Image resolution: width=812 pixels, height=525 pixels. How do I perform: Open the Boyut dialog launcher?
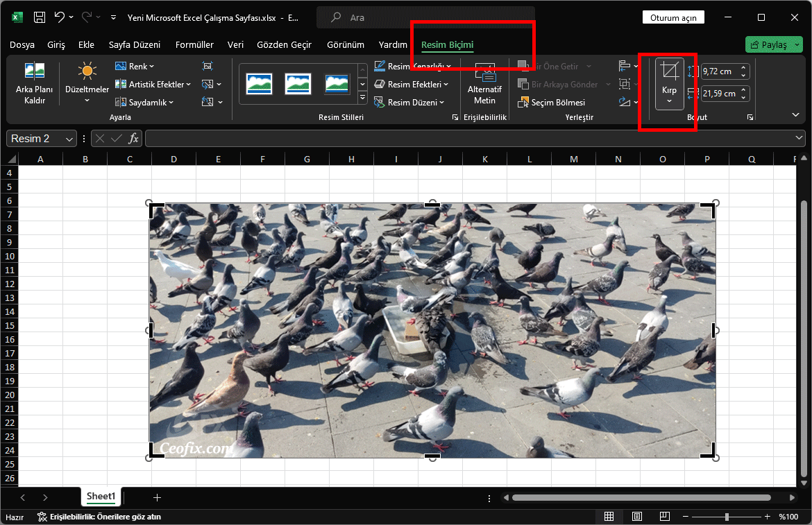pos(750,117)
